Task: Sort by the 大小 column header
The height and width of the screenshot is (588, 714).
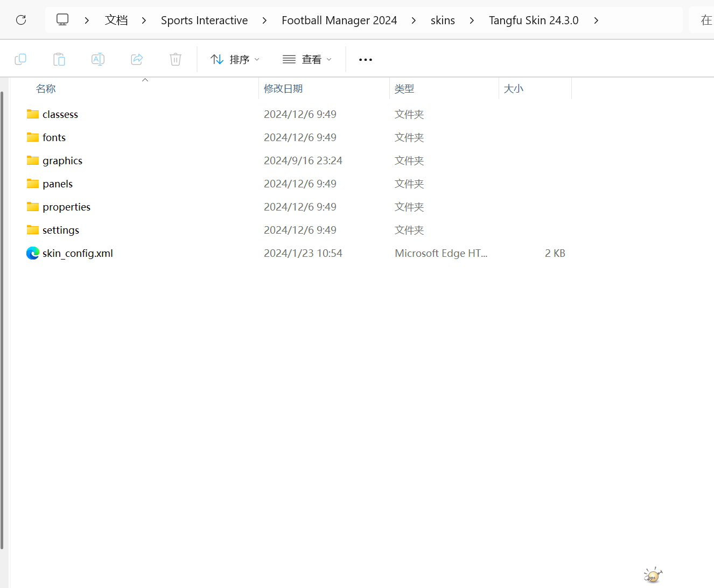Action: (x=513, y=89)
